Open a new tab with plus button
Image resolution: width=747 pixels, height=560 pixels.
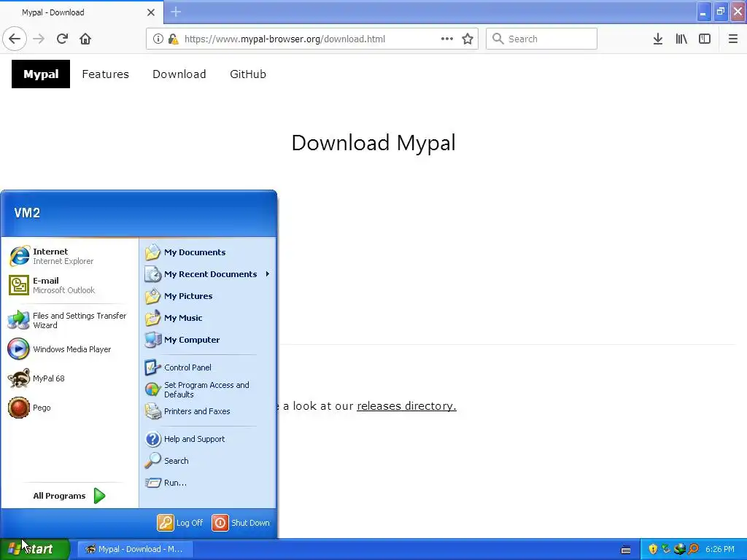pyautogui.click(x=176, y=12)
